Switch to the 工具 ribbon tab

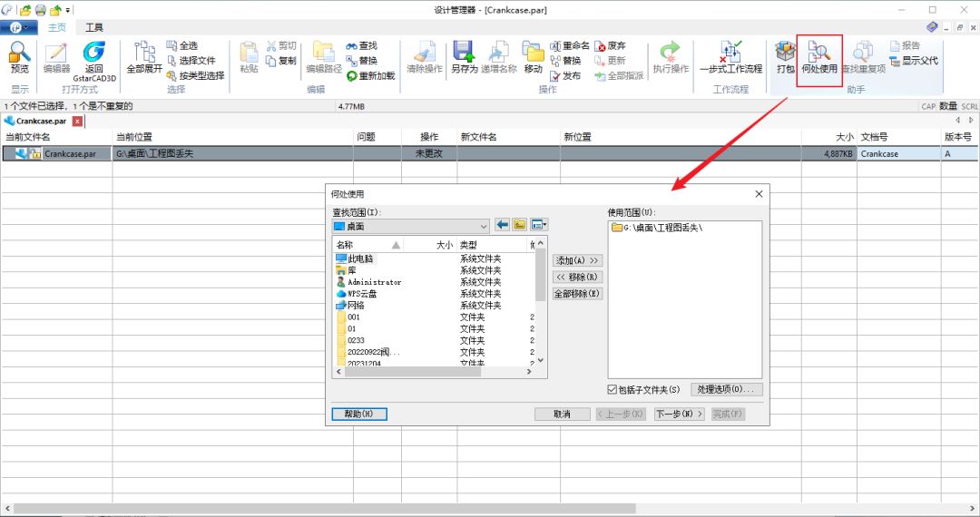coord(94,28)
